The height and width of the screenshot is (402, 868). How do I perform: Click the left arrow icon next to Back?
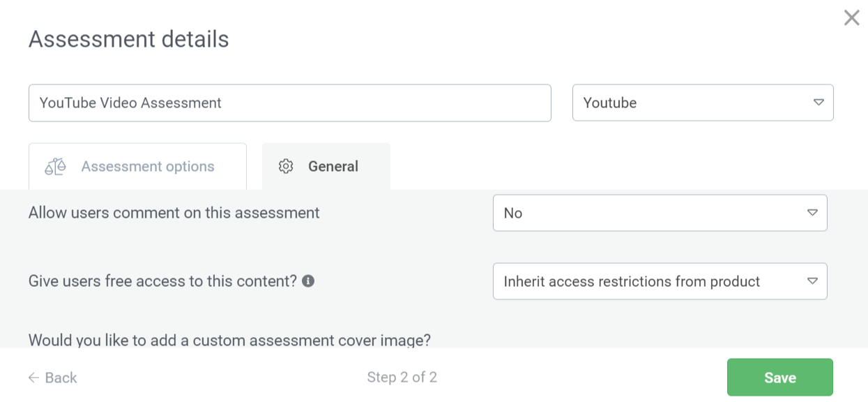pyautogui.click(x=33, y=378)
